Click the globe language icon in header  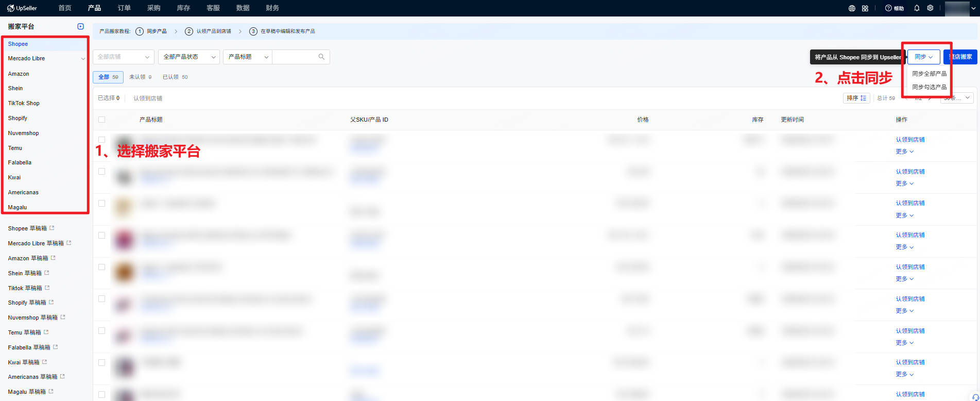coord(852,8)
